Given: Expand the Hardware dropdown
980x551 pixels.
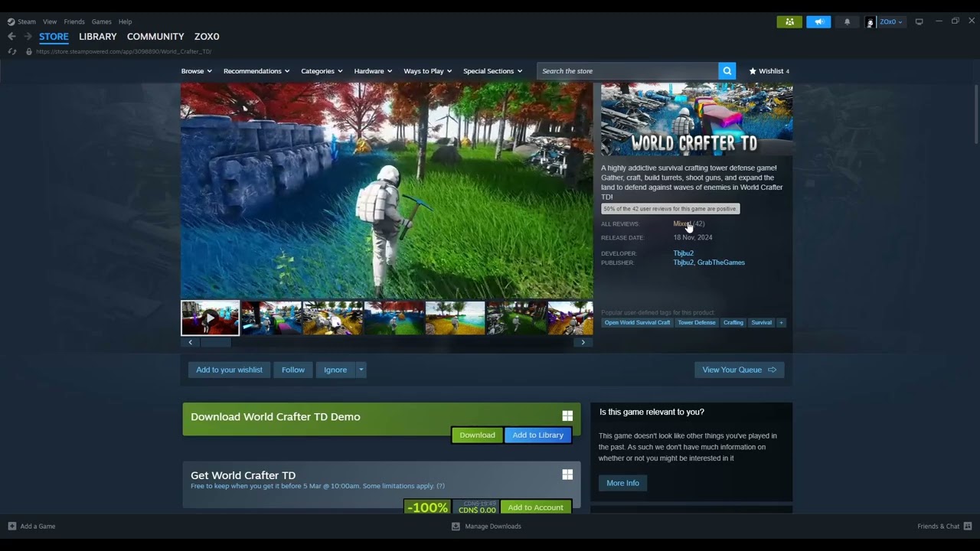Looking at the screenshot, I should point(373,71).
